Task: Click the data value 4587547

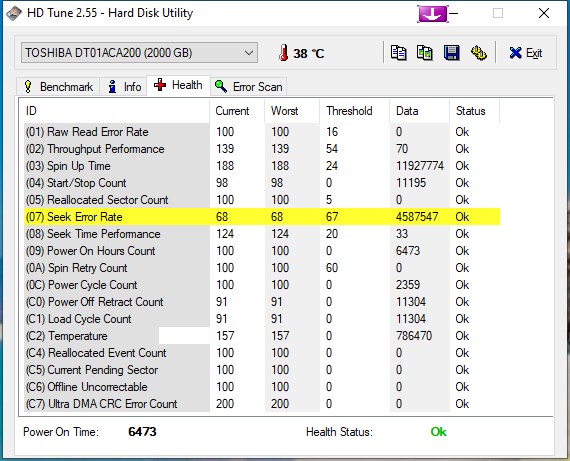Action: click(417, 217)
